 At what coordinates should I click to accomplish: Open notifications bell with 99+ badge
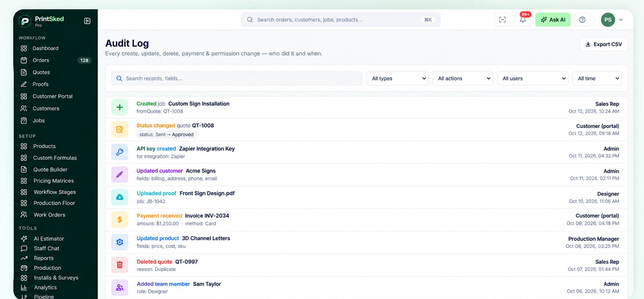coord(523,20)
